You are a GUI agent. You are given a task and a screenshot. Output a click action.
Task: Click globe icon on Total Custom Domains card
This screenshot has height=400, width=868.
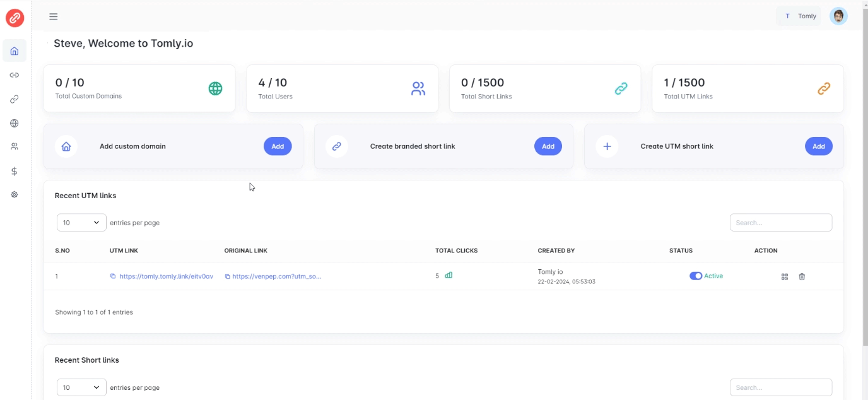(216, 88)
